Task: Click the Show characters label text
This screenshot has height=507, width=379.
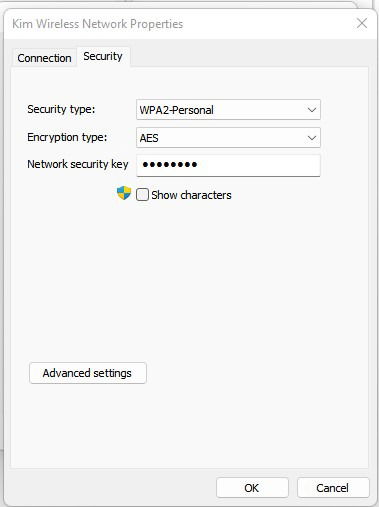Action: click(x=191, y=195)
